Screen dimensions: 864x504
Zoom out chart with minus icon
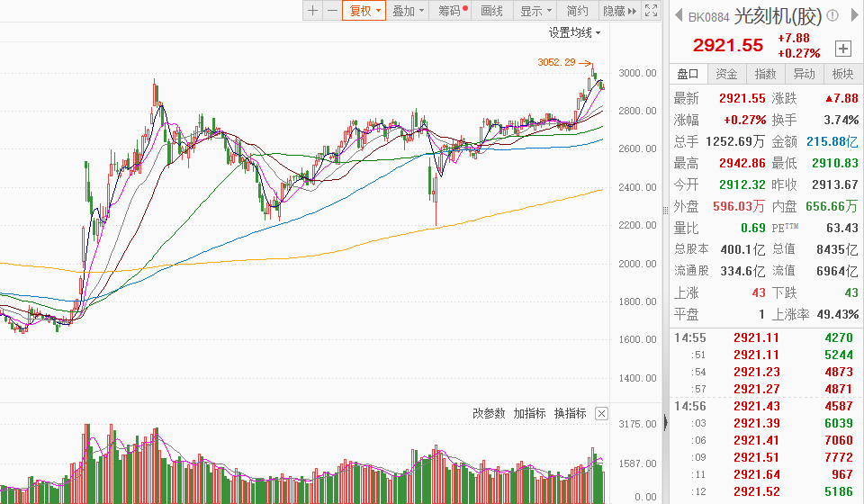(x=331, y=11)
